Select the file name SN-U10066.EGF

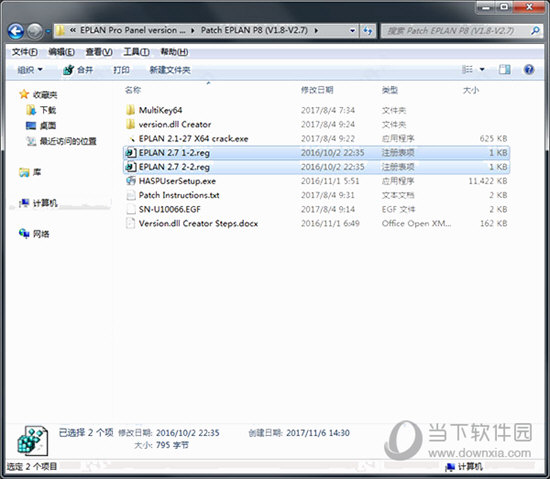(169, 209)
